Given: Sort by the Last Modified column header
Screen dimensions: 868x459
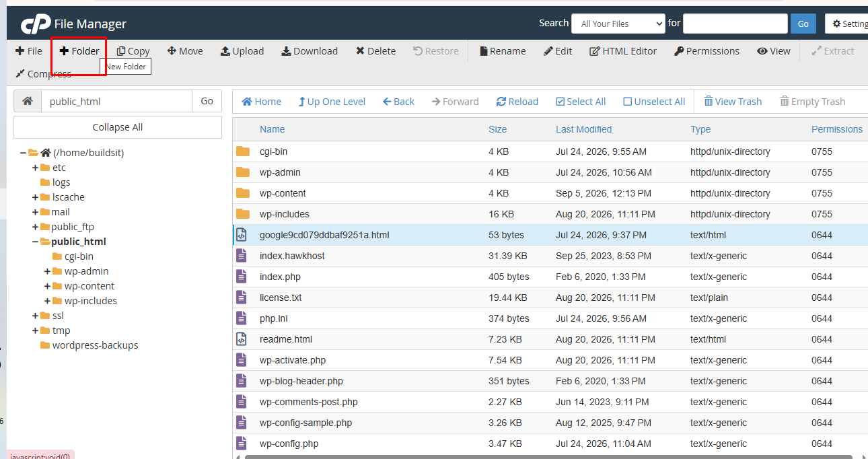Looking at the screenshot, I should (584, 129).
